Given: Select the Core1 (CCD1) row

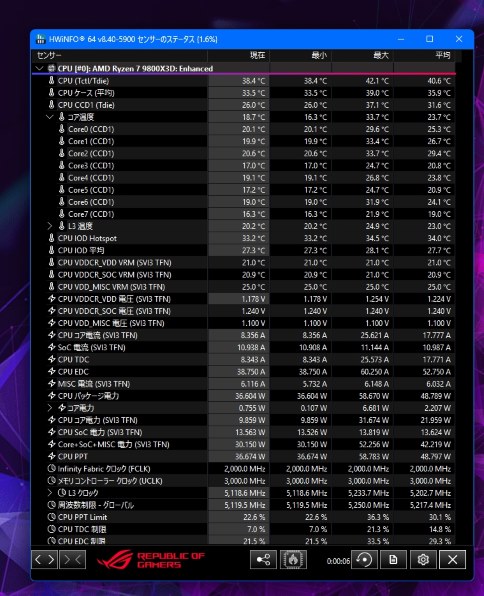Looking at the screenshot, I should pos(244,141).
